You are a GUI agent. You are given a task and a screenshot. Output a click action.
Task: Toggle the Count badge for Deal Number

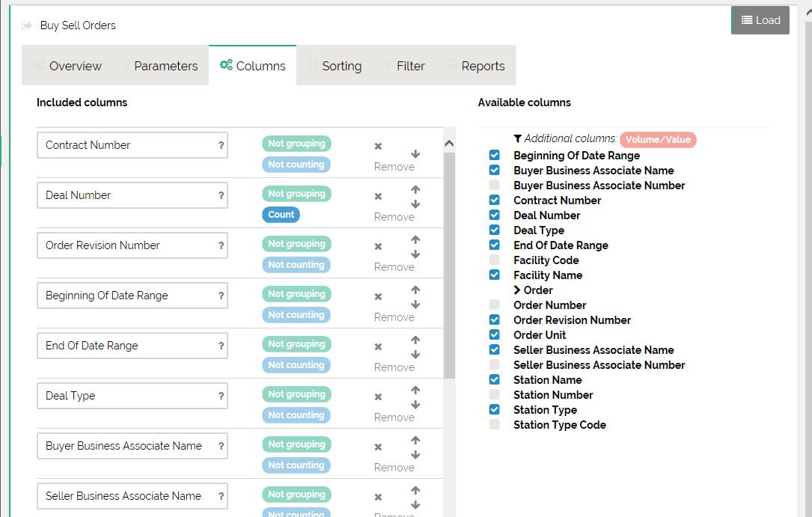tap(281, 215)
